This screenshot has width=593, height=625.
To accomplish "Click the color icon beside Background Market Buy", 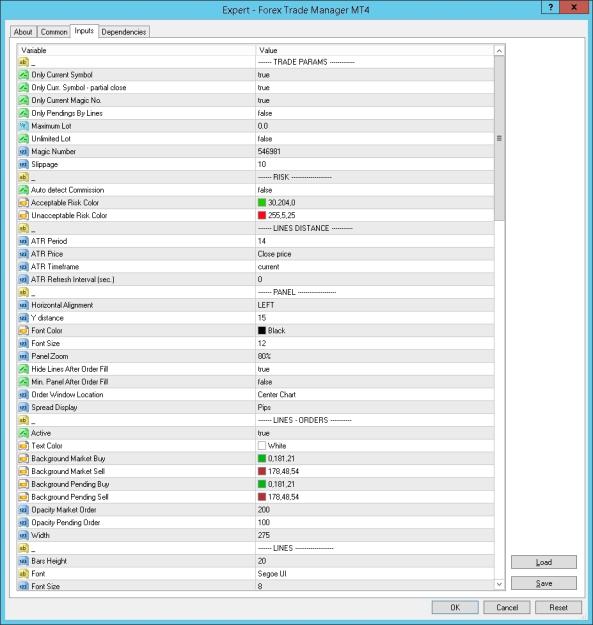I will click(x=24, y=459).
